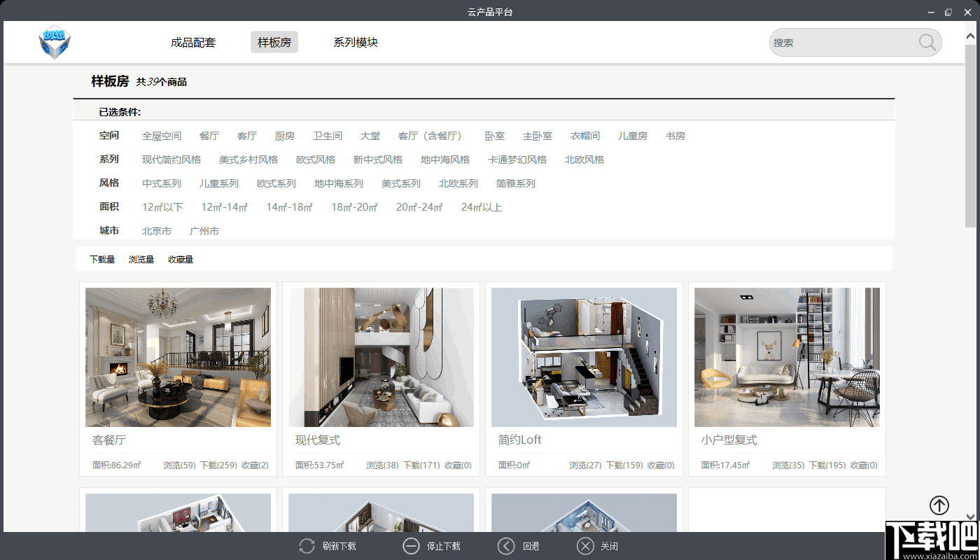
Task: Click the 搜索 search input field
Action: pos(842,43)
